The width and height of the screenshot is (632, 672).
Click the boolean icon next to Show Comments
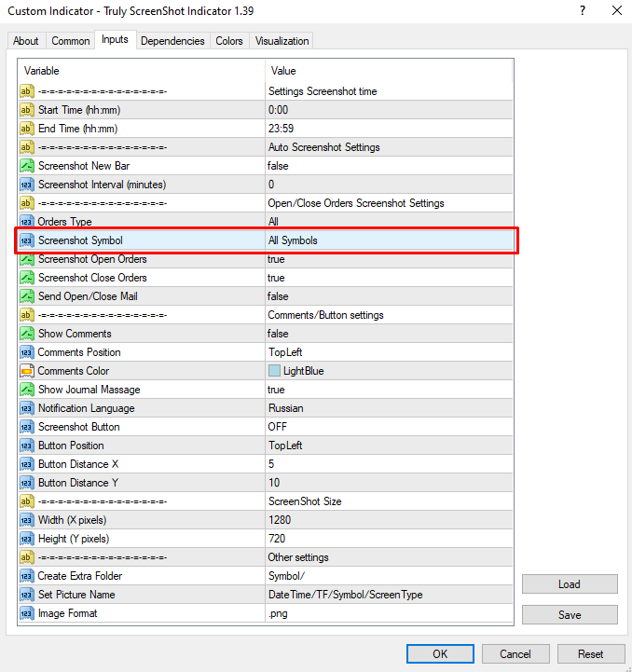27,334
